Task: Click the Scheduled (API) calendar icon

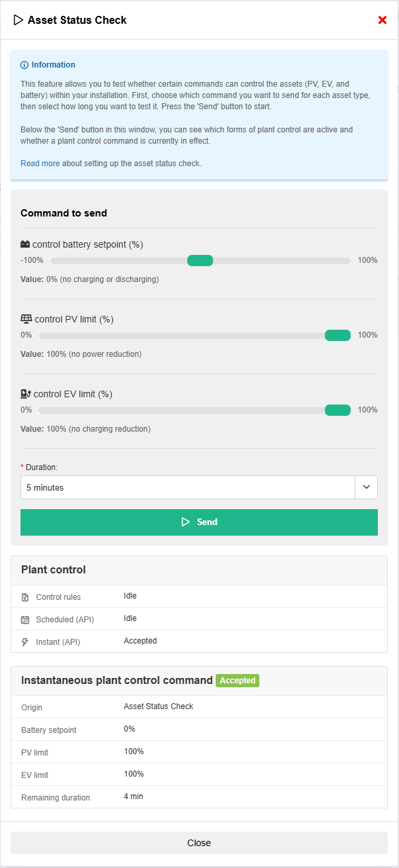Action: click(25, 620)
